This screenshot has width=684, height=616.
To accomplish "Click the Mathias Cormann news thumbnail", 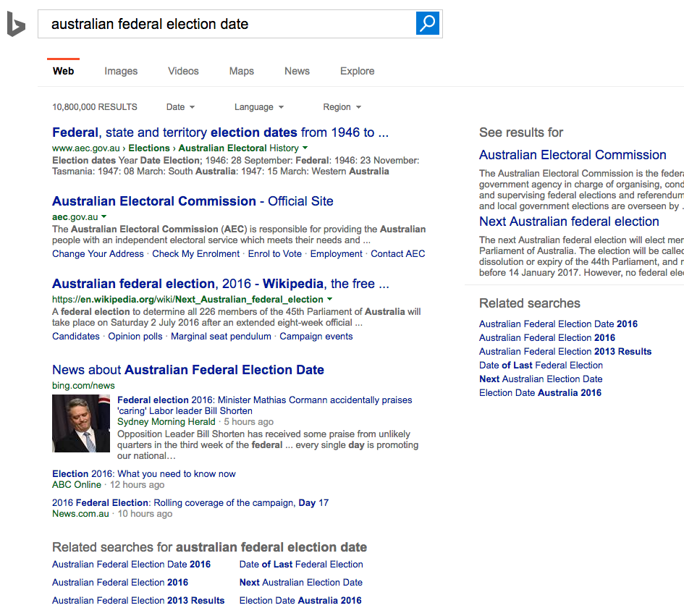I will (81, 423).
